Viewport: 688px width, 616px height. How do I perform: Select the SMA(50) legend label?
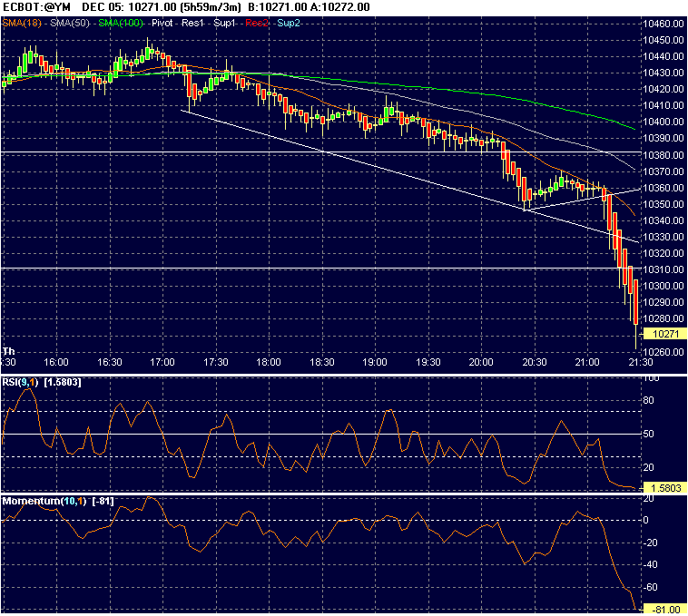coord(70,23)
